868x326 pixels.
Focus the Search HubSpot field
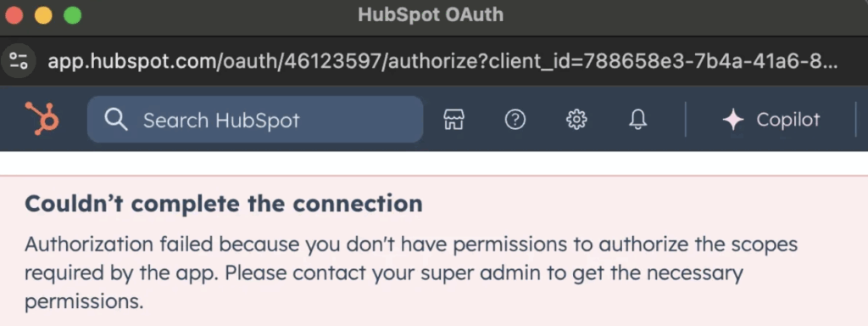[x=255, y=119]
